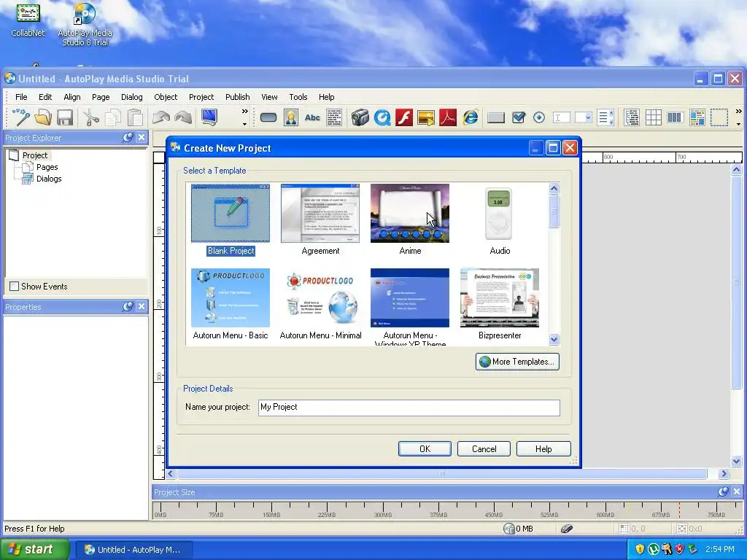Open the Page menu
This screenshot has width=747, height=560.
pos(101,97)
